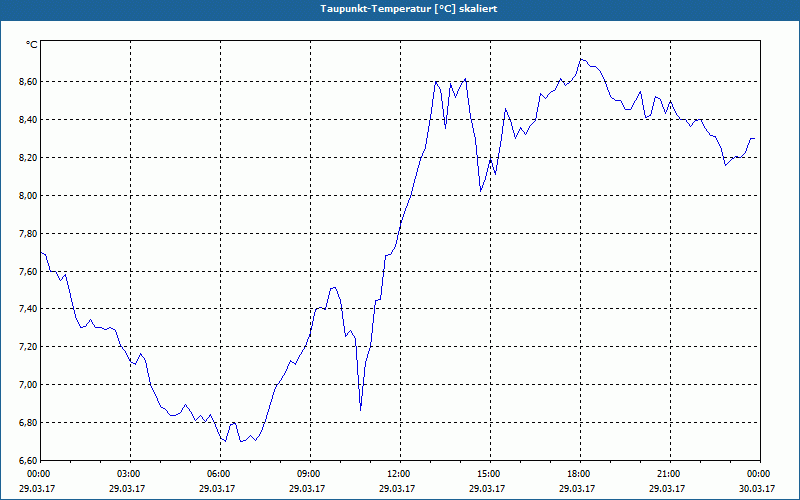
Task: Select the '30.03.17' date label
Action: (757, 488)
